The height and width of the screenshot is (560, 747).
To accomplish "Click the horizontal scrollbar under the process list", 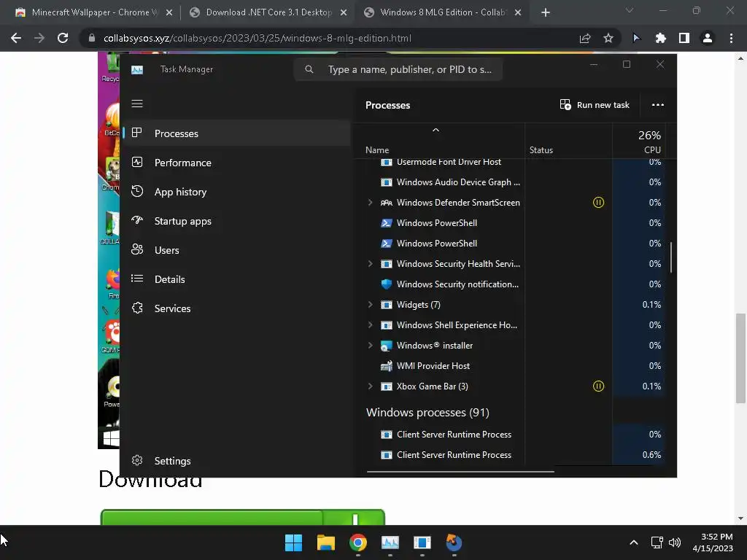I will pyautogui.click(x=460, y=472).
